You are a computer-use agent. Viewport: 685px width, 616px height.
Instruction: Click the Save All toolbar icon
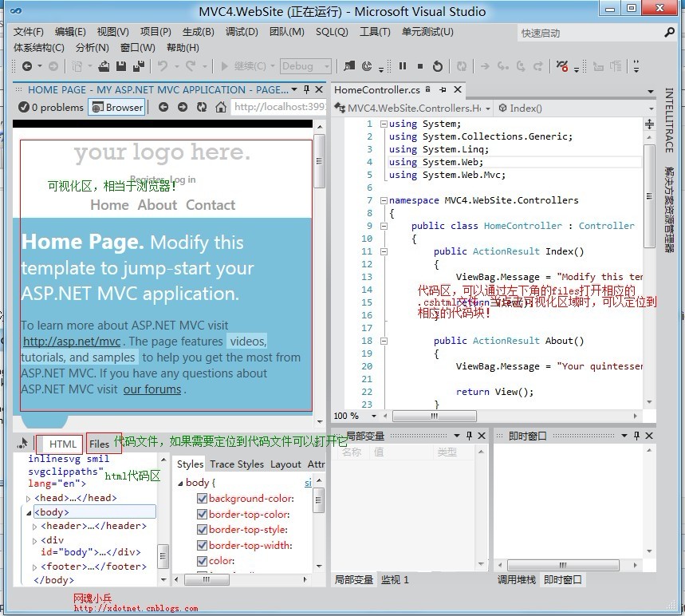coord(139,66)
